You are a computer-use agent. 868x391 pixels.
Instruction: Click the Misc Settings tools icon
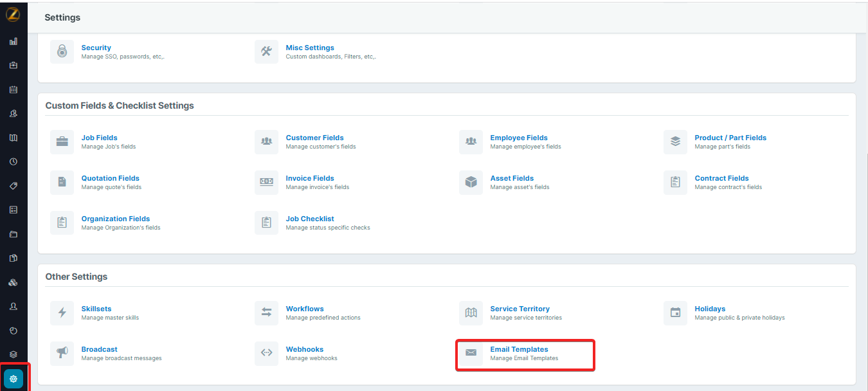click(266, 51)
